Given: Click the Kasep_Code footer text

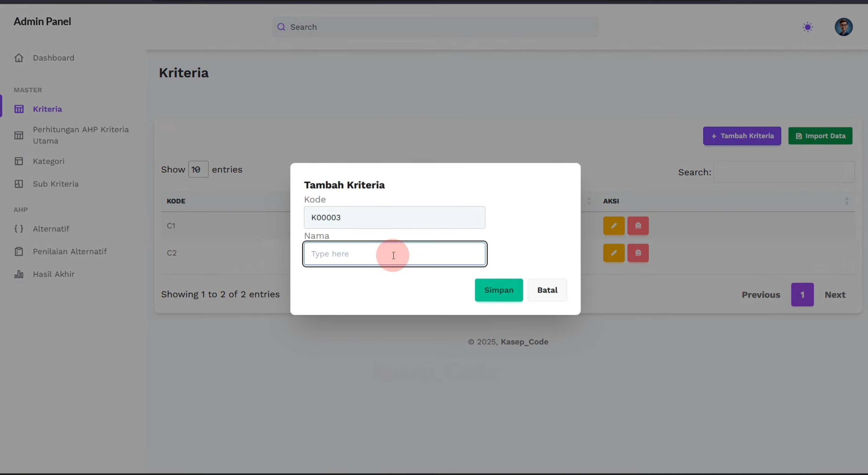Looking at the screenshot, I should coord(524,342).
